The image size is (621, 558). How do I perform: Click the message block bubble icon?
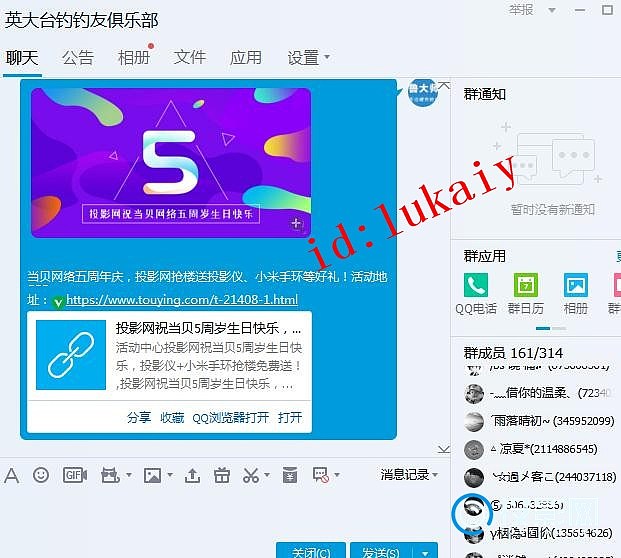[321, 474]
